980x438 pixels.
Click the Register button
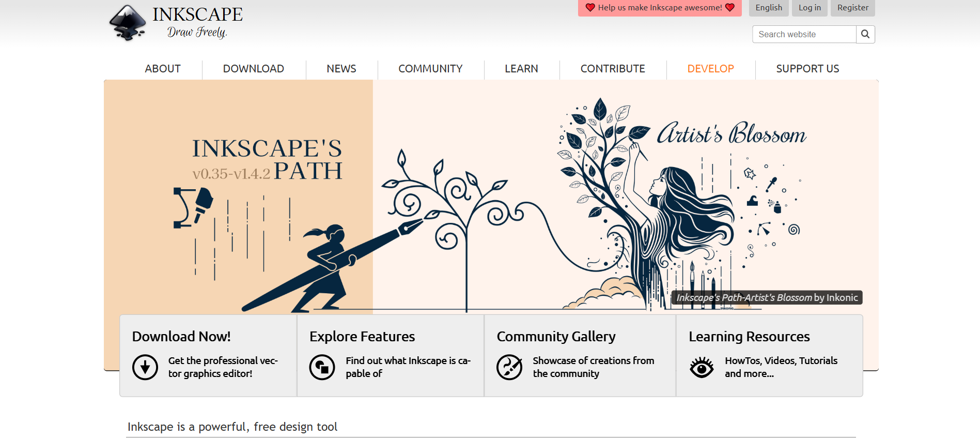click(853, 8)
